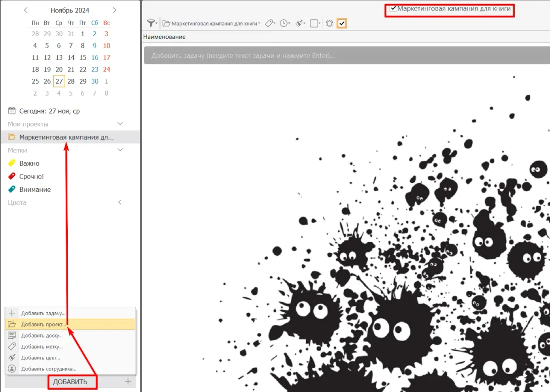Screen dimensions: 550x392
Task: Collapse the 'Метки' section
Action: 120,150
